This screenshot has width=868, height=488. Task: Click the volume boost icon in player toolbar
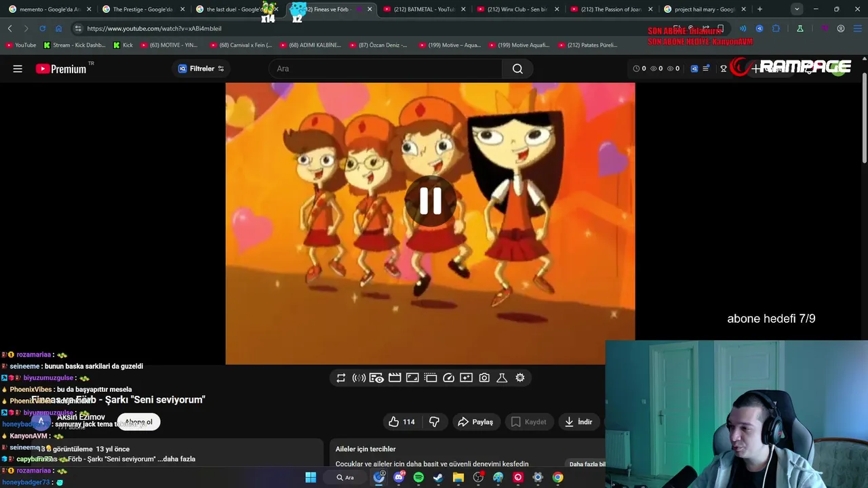click(359, 378)
